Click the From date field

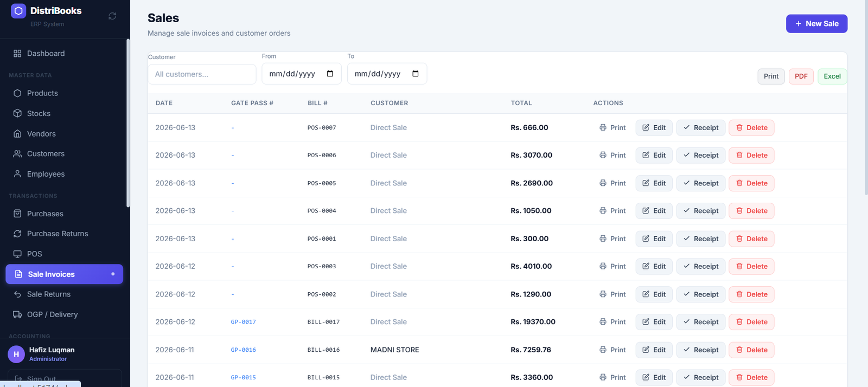[301, 74]
